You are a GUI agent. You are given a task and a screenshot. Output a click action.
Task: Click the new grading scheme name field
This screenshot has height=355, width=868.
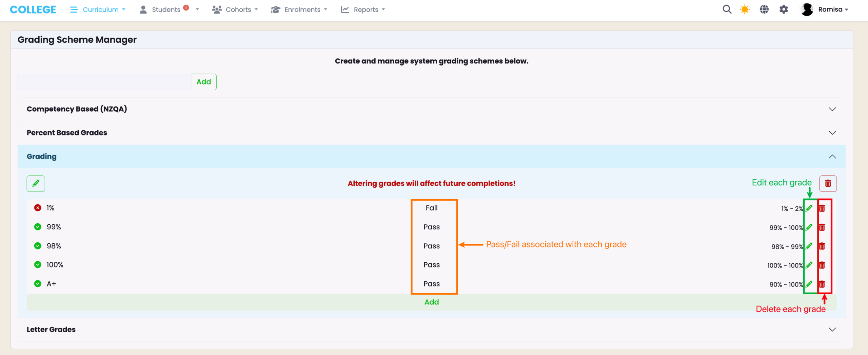(104, 82)
